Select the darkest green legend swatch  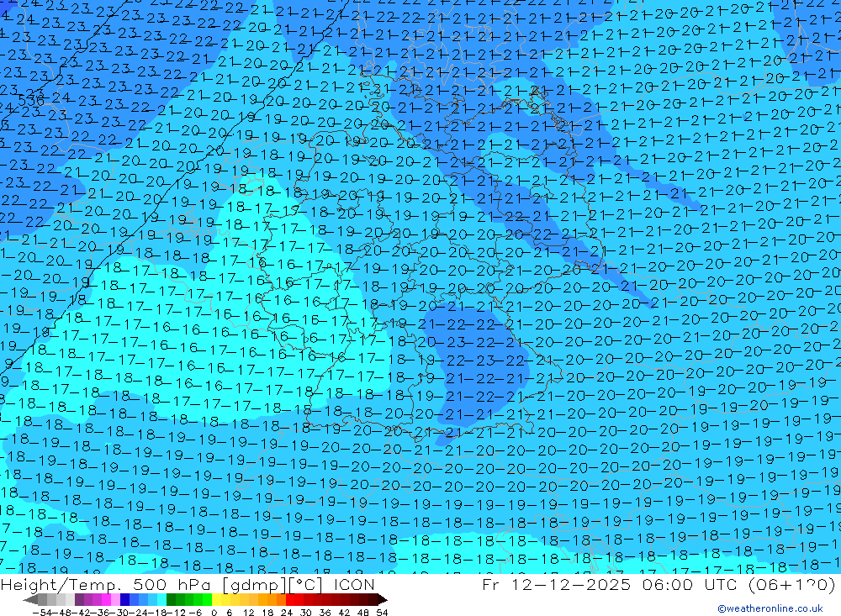(171, 599)
